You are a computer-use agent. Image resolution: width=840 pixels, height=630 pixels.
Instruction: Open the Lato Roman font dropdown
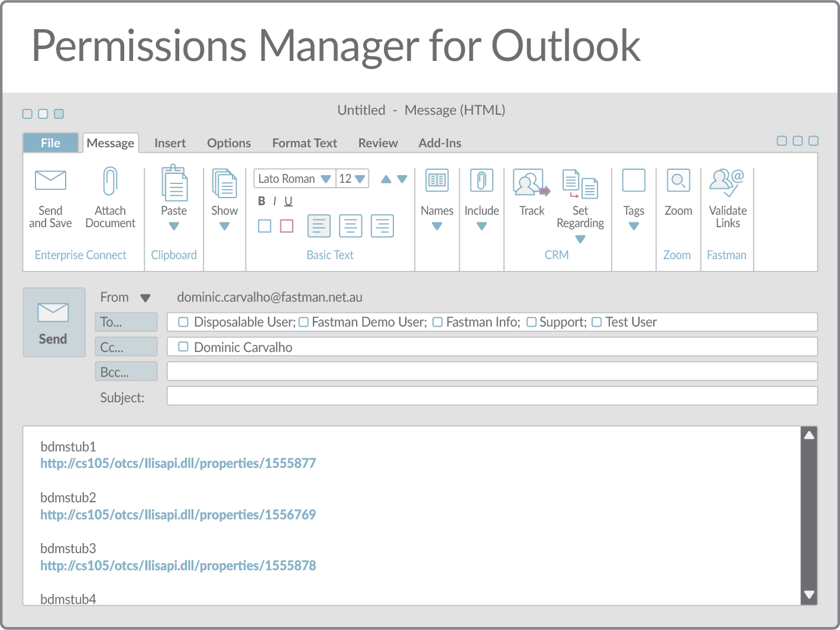click(326, 178)
